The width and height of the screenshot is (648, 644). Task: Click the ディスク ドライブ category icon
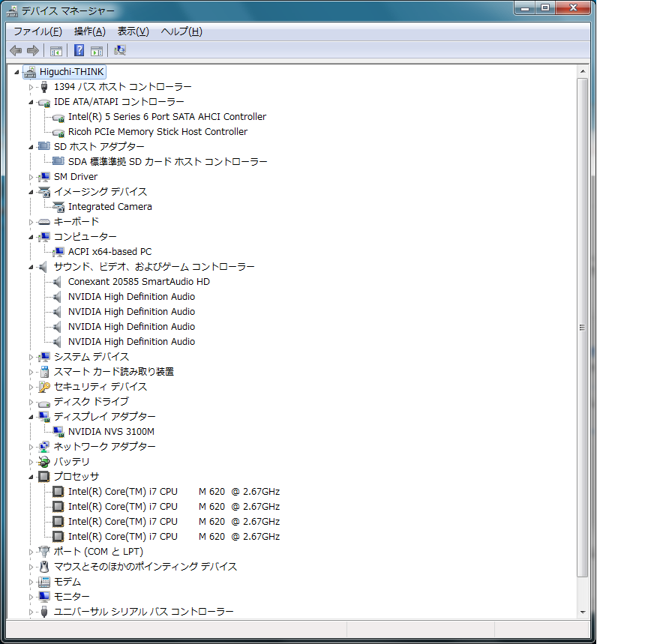click(x=43, y=403)
